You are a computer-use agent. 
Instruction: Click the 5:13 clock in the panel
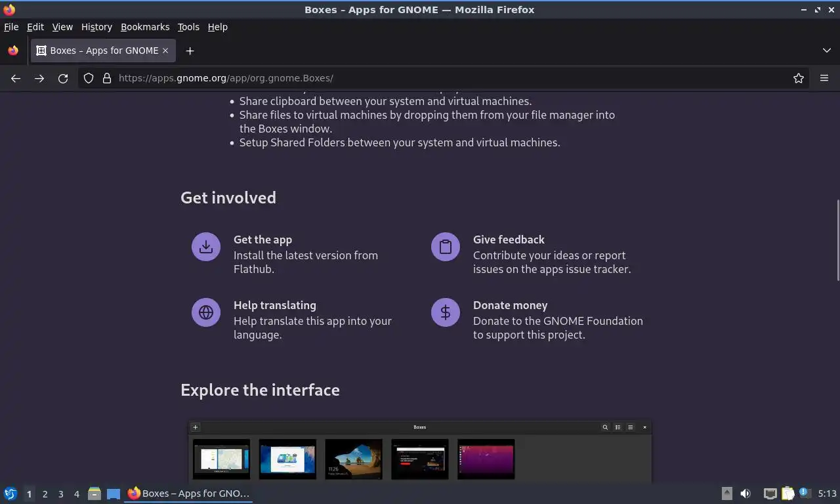tap(827, 493)
